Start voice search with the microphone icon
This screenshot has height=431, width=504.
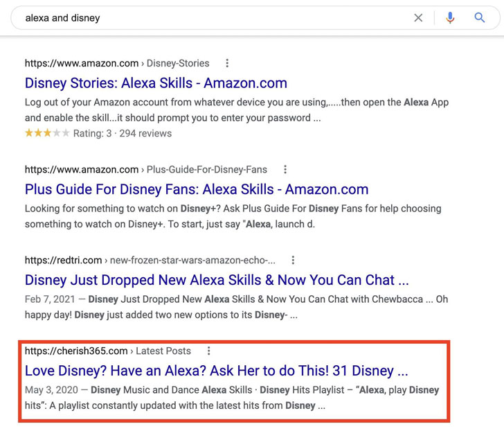tap(450, 18)
